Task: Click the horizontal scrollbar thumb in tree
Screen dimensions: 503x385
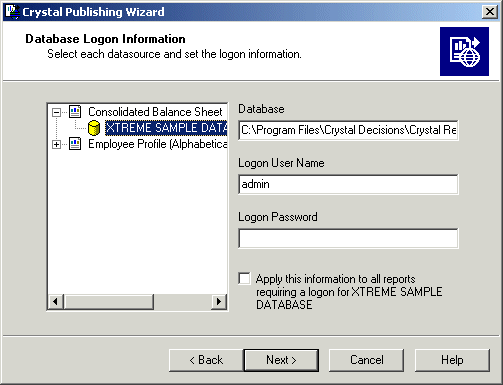Action: (x=109, y=302)
